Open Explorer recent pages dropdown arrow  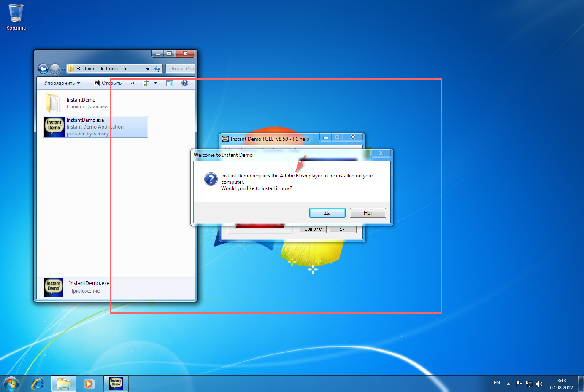coord(63,69)
